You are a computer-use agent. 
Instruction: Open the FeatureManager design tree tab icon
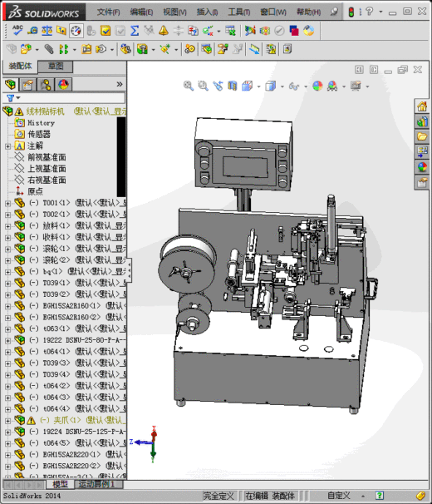pyautogui.click(x=11, y=85)
